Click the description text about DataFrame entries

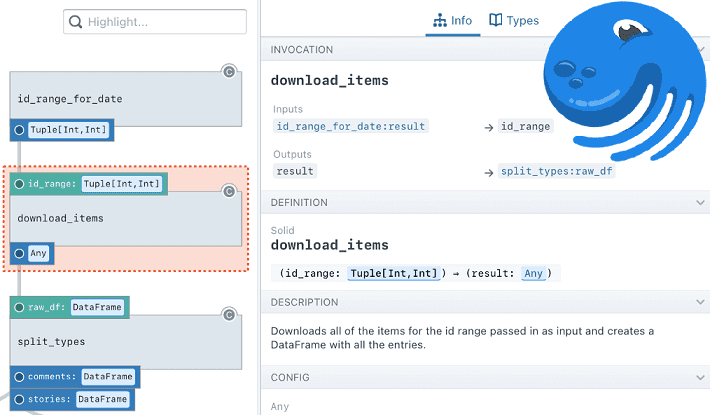pyautogui.click(x=462, y=338)
